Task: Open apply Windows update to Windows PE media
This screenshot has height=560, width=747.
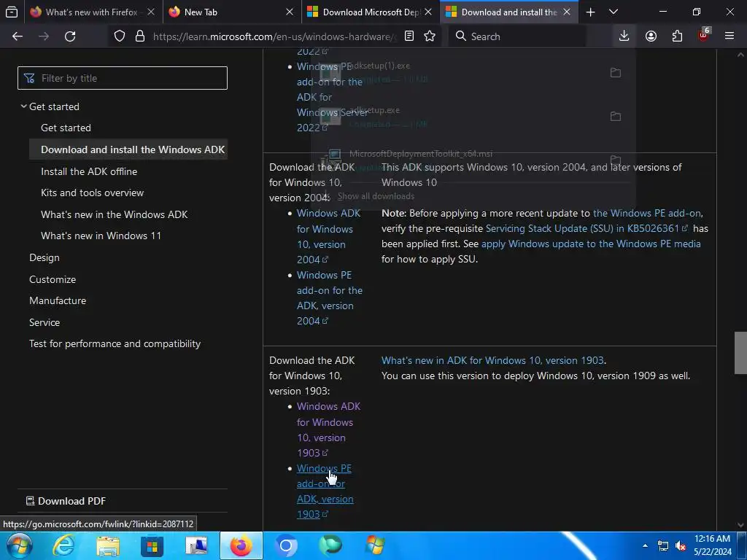Action: (591, 244)
